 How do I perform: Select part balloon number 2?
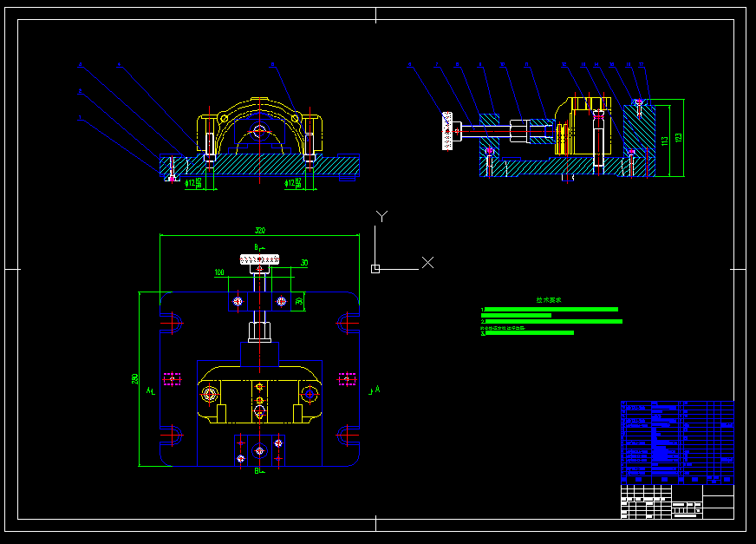click(x=80, y=91)
